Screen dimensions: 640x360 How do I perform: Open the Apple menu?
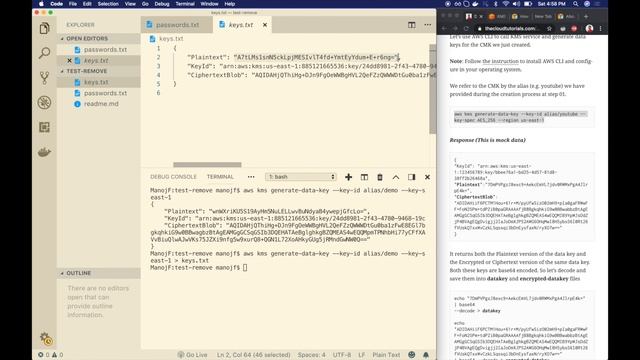coord(41,4)
